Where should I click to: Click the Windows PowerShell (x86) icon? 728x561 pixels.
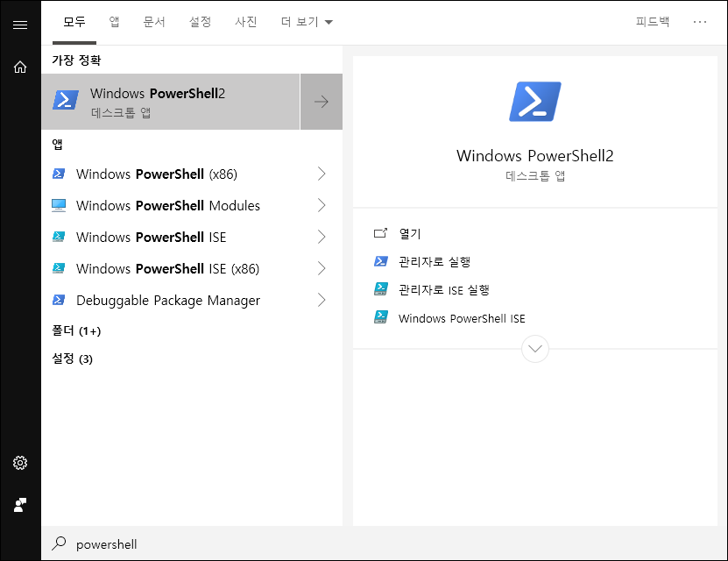59,174
